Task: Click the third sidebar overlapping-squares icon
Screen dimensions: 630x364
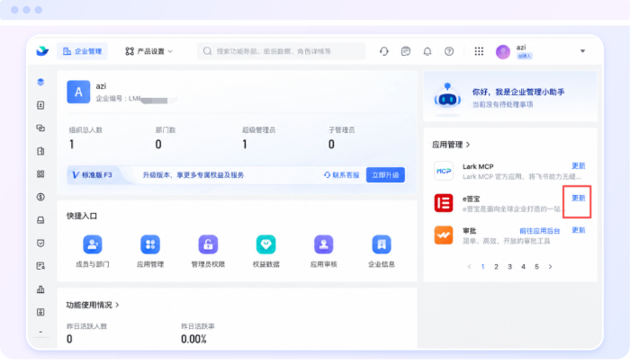Action: pyautogui.click(x=40, y=128)
